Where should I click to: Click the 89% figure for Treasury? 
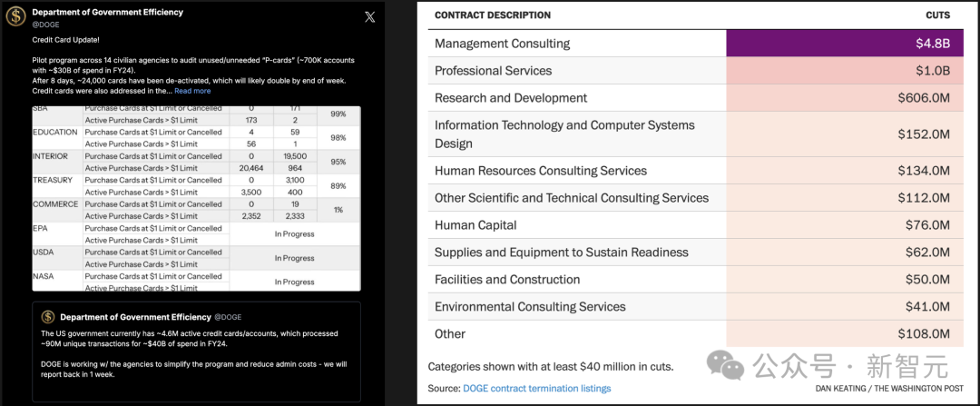click(338, 186)
